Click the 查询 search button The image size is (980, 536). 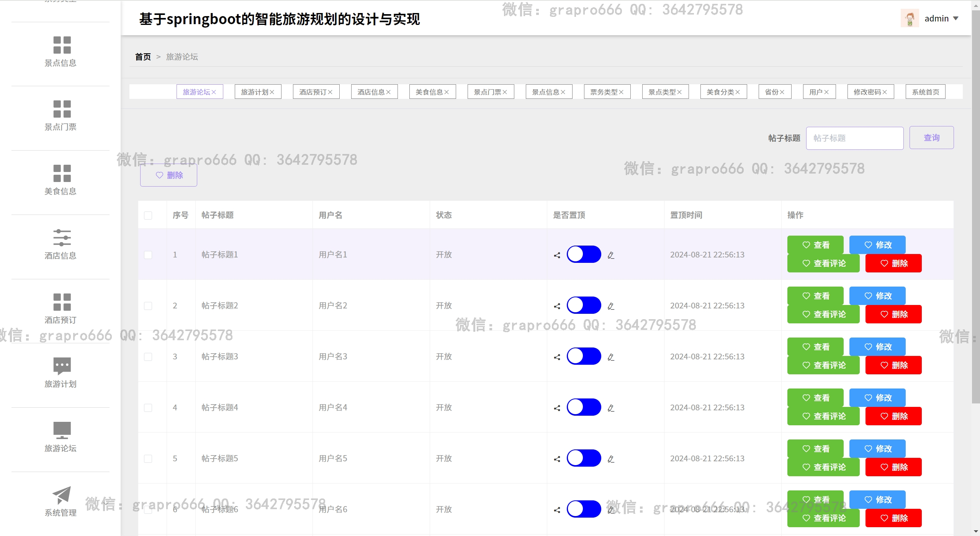[931, 138]
